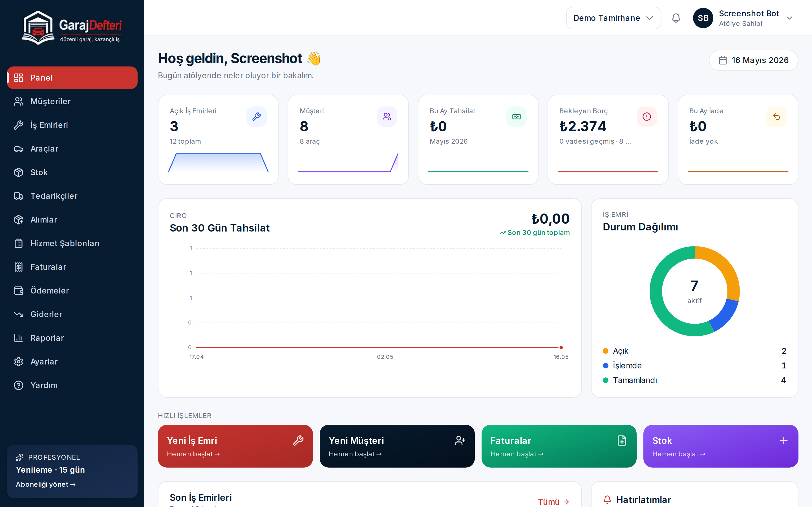Open the 16 Mayıs 2026 date picker
The image size is (812, 507).
coord(753,60)
